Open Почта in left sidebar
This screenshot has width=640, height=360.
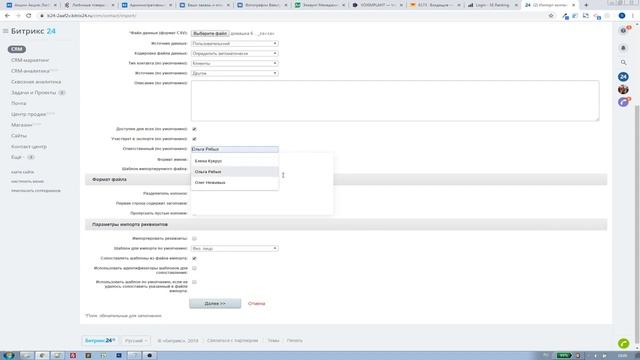click(x=19, y=103)
